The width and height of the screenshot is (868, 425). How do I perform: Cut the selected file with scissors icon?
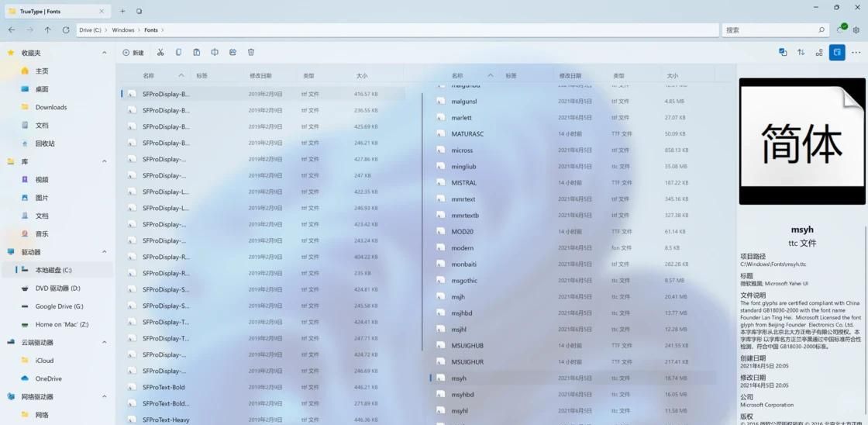(160, 52)
